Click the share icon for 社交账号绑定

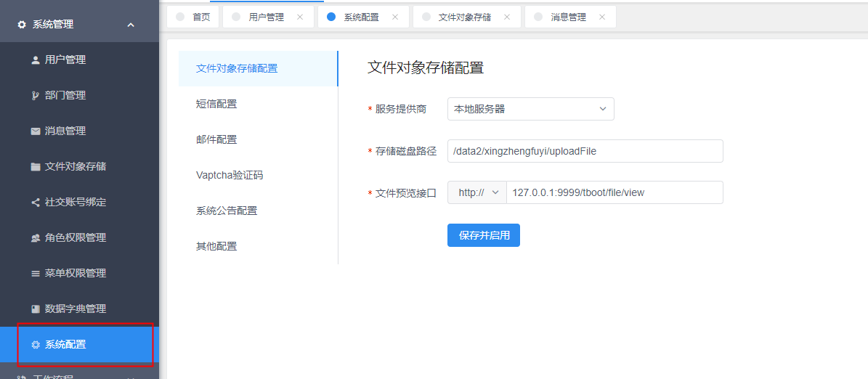36,202
